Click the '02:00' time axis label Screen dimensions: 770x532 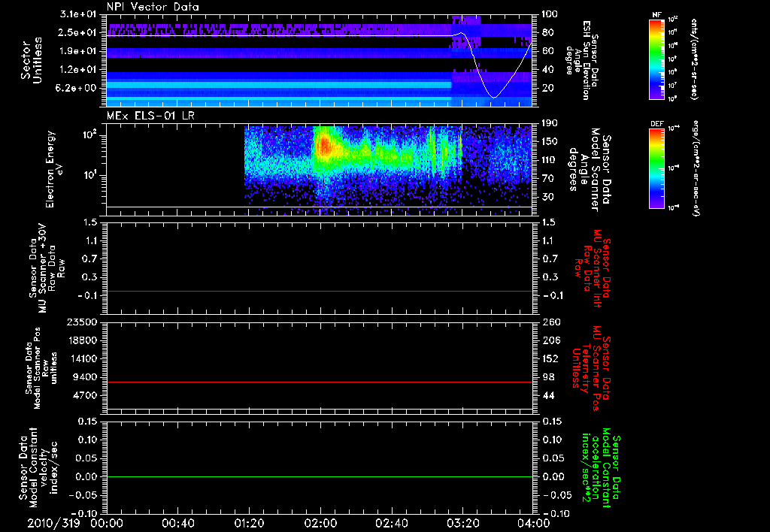point(320,523)
